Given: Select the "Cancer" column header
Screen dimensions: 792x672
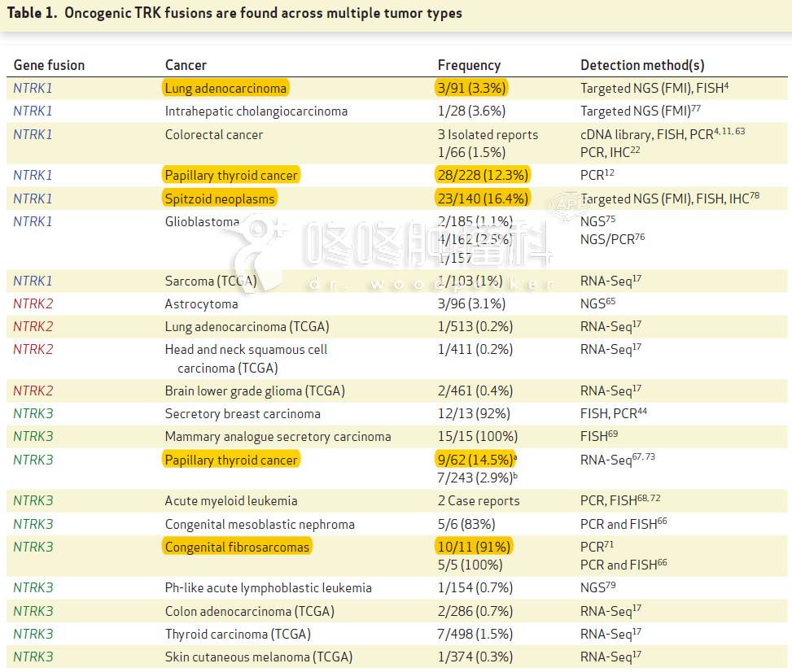Looking at the screenshot, I should [x=186, y=65].
